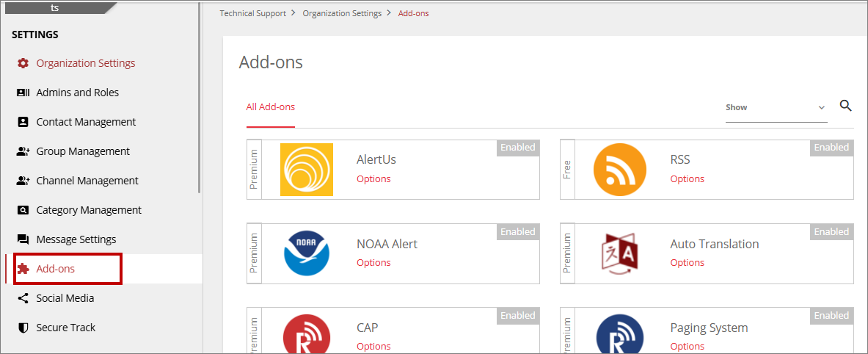This screenshot has width=868, height=354.
Task: Click Organization Settings in the breadcrumb
Action: (x=342, y=13)
